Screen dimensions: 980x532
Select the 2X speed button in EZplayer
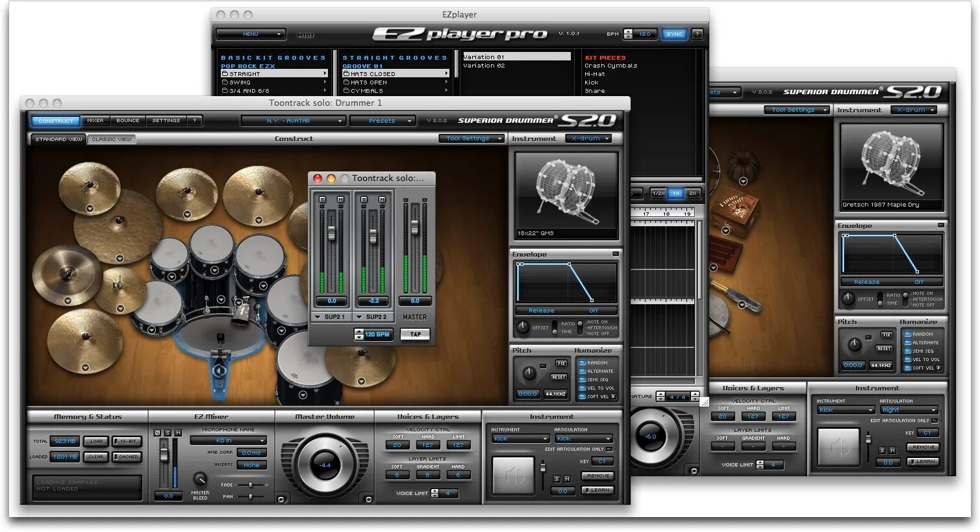[692, 194]
